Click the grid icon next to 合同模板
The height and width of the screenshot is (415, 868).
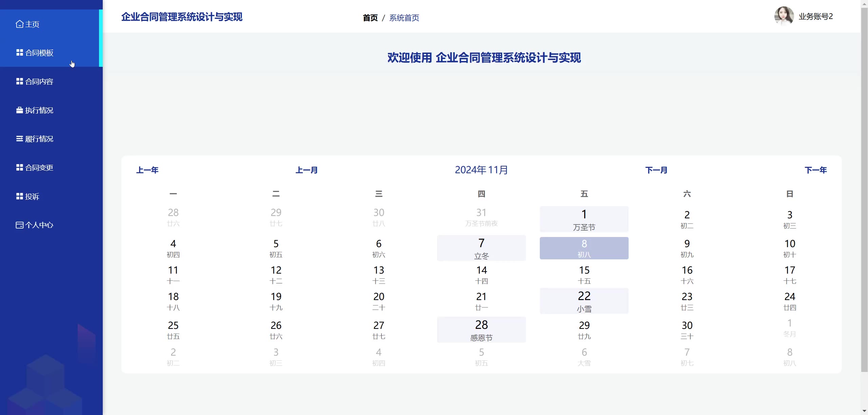click(20, 53)
